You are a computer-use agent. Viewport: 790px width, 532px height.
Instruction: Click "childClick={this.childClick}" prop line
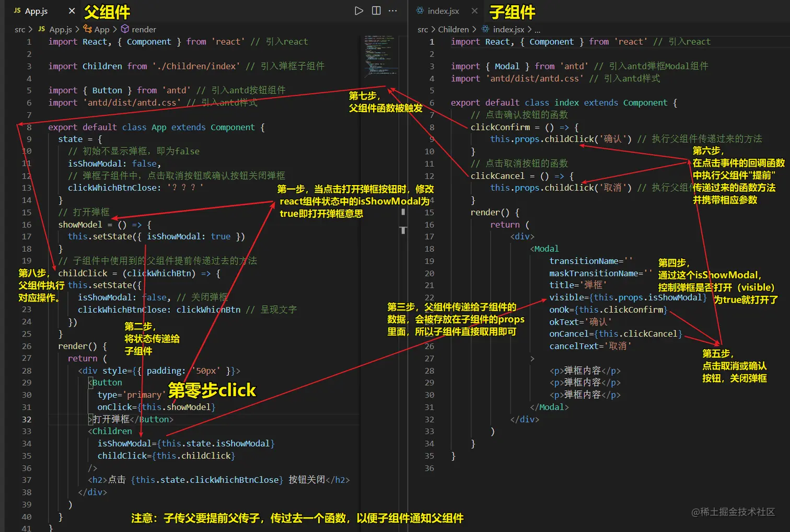[x=166, y=456]
